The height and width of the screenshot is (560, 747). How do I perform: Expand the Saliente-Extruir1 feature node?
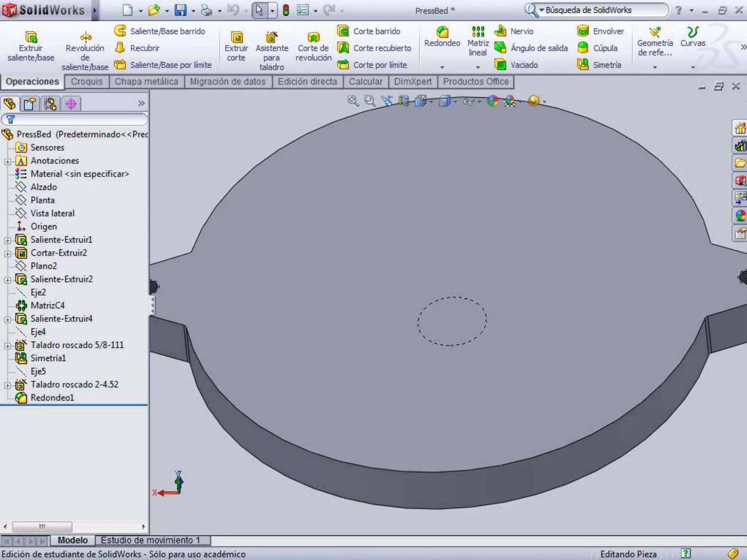(x=8, y=240)
